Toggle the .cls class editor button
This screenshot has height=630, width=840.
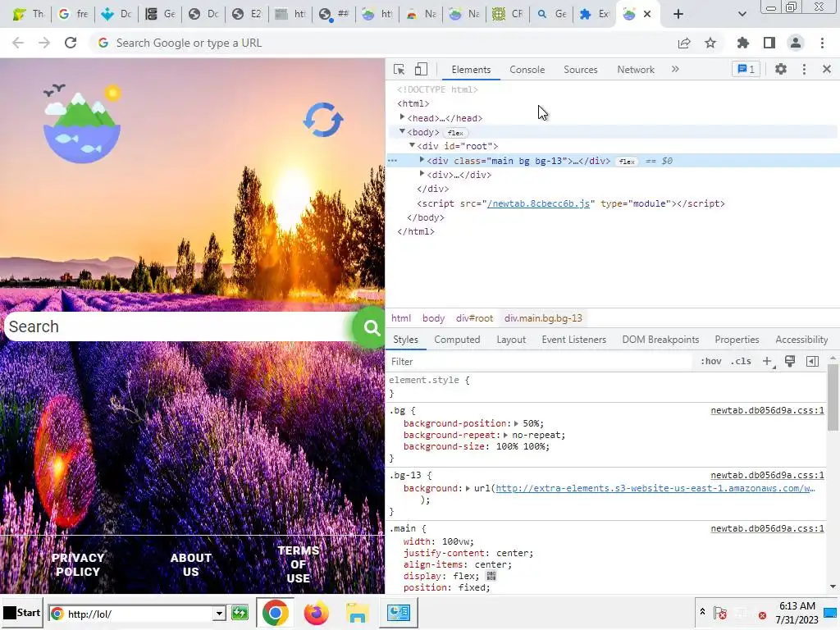coord(741,362)
